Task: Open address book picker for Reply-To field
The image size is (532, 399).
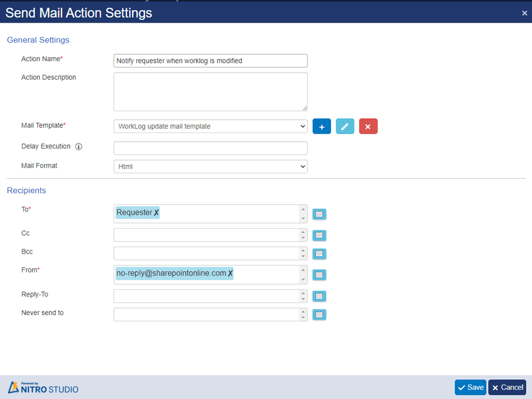Action: 319,296
